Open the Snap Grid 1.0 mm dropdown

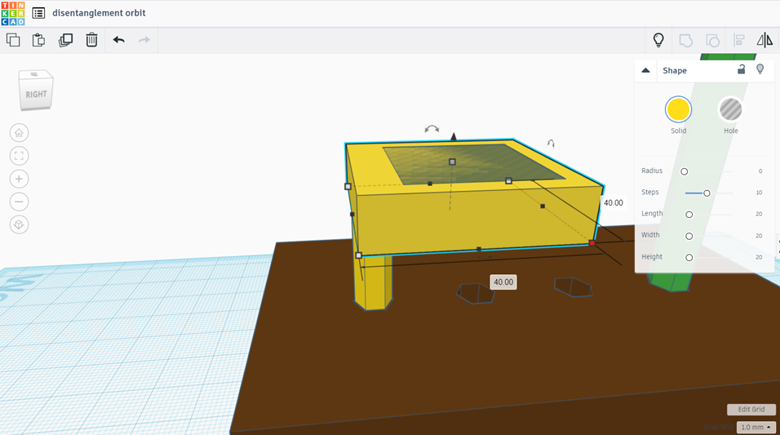pyautogui.click(x=756, y=427)
